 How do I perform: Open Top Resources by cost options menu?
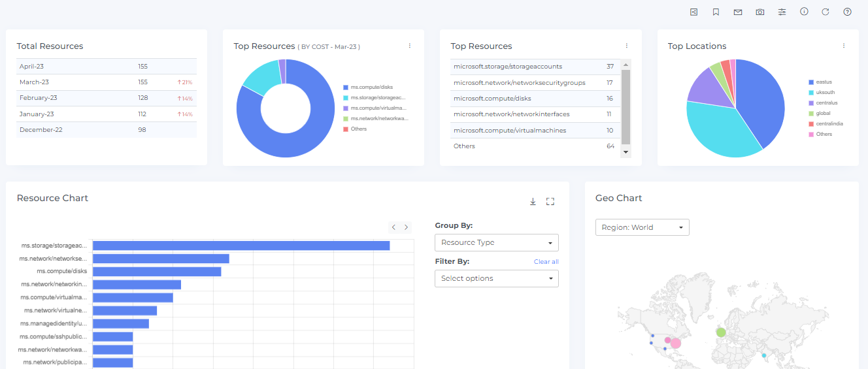click(410, 46)
